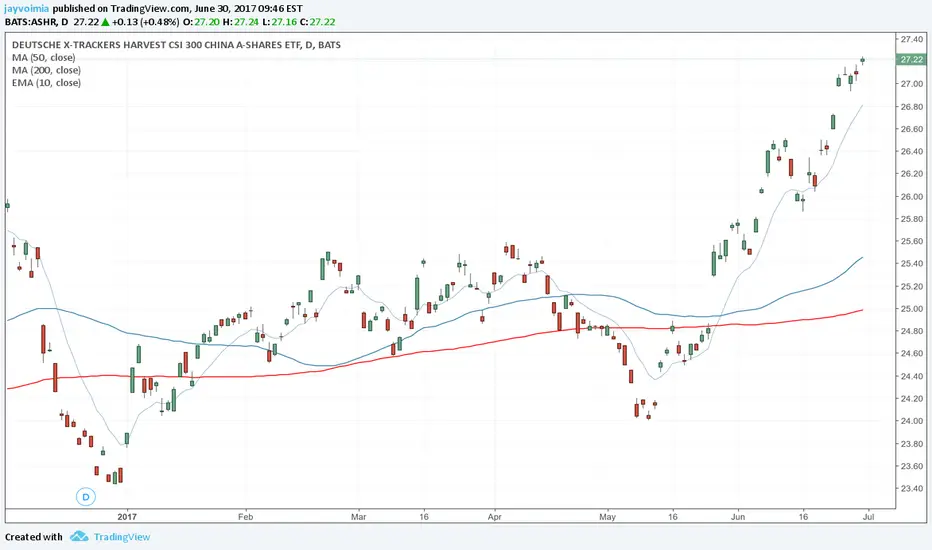Screen dimensions: 932x550
Task: Click the chart title DEUTSCHE X-TRACKERS HARVEST CSI 300
Action: (x=177, y=45)
